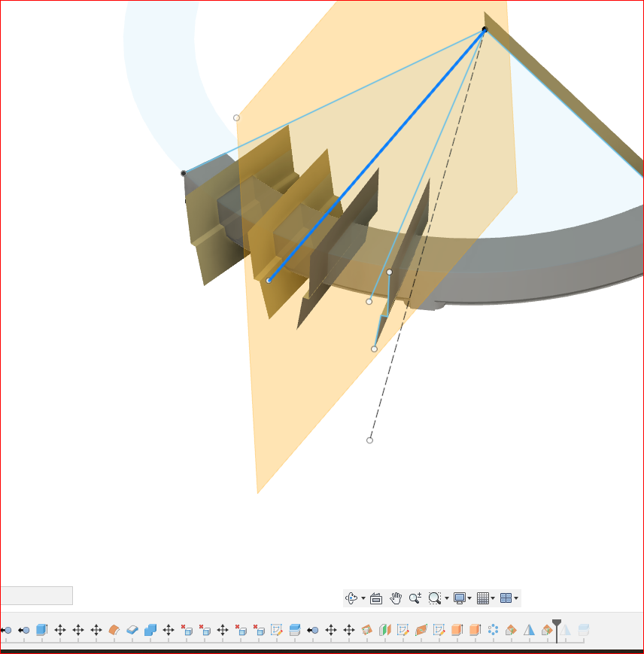The width and height of the screenshot is (644, 654).
Task: Click the first Move feature in the timeline
Action: point(59,629)
